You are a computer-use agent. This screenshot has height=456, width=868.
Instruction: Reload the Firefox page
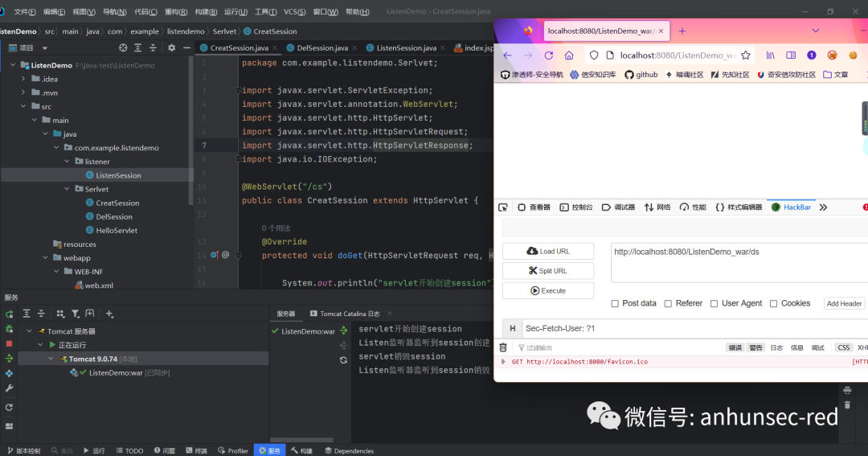[x=549, y=55]
